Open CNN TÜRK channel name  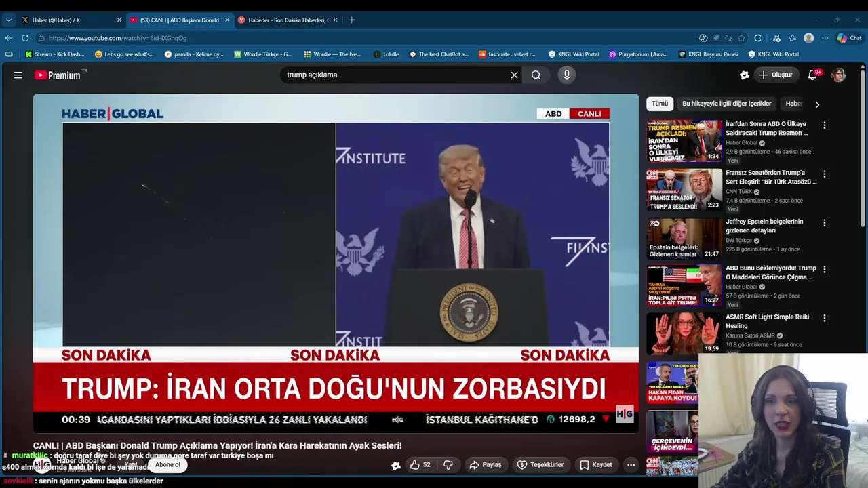pos(738,192)
